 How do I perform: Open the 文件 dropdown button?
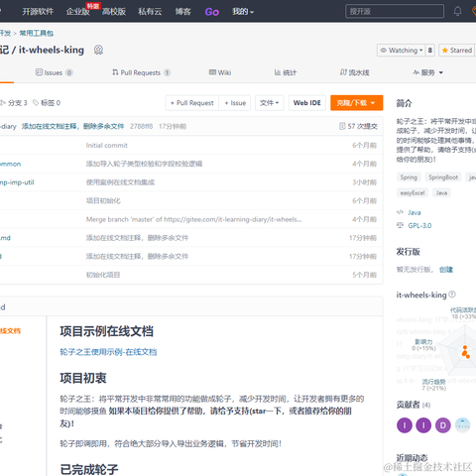coord(270,103)
